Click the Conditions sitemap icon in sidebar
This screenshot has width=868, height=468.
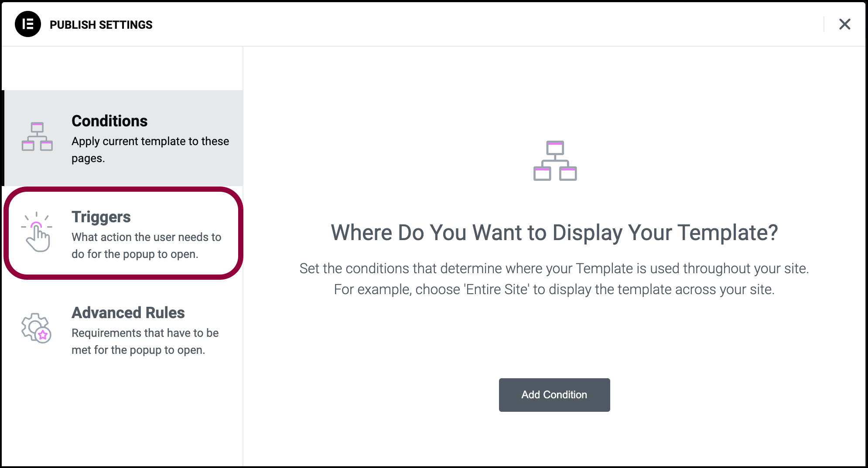click(x=37, y=136)
